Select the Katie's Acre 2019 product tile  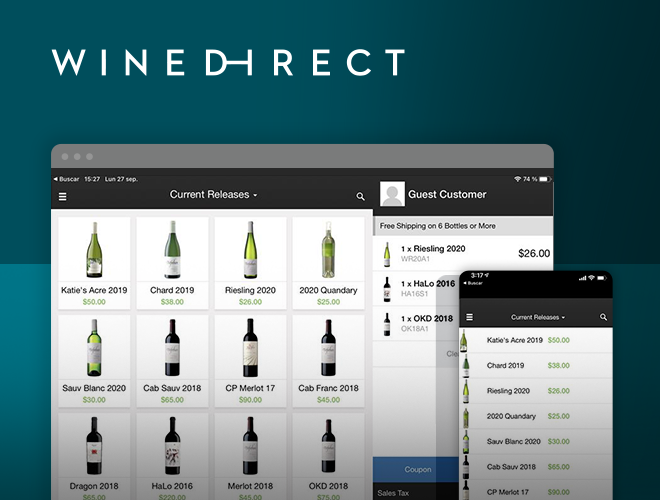(94, 263)
